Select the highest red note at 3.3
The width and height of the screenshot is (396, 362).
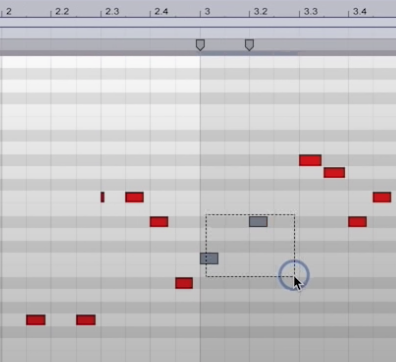tap(310, 160)
